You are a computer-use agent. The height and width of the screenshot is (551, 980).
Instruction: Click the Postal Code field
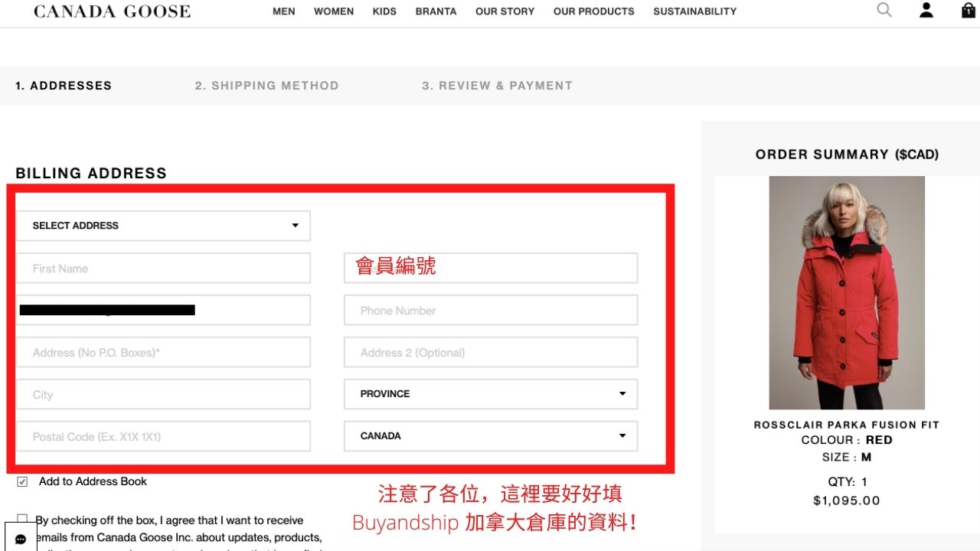(163, 437)
